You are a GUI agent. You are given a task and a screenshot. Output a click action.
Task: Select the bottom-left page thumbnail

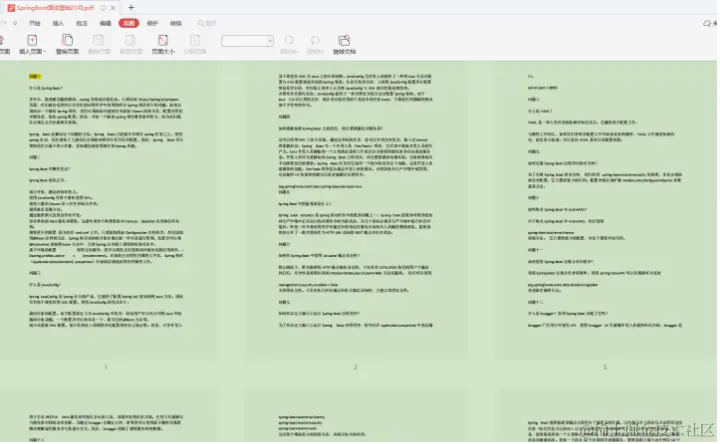106,416
